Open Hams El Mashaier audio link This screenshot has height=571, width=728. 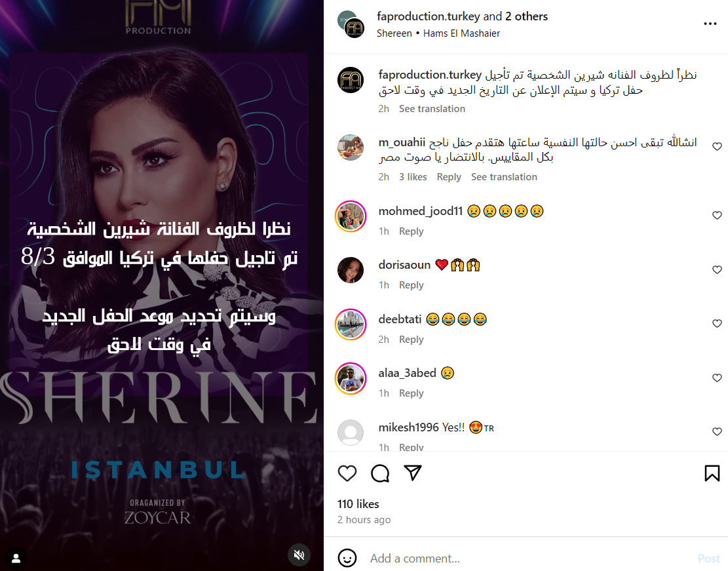461,33
